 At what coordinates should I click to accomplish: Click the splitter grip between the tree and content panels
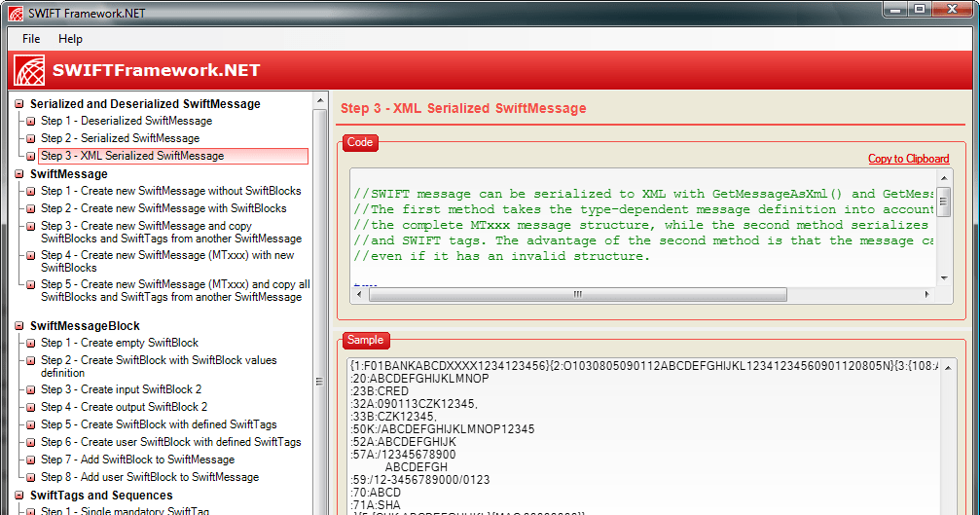[x=320, y=382]
